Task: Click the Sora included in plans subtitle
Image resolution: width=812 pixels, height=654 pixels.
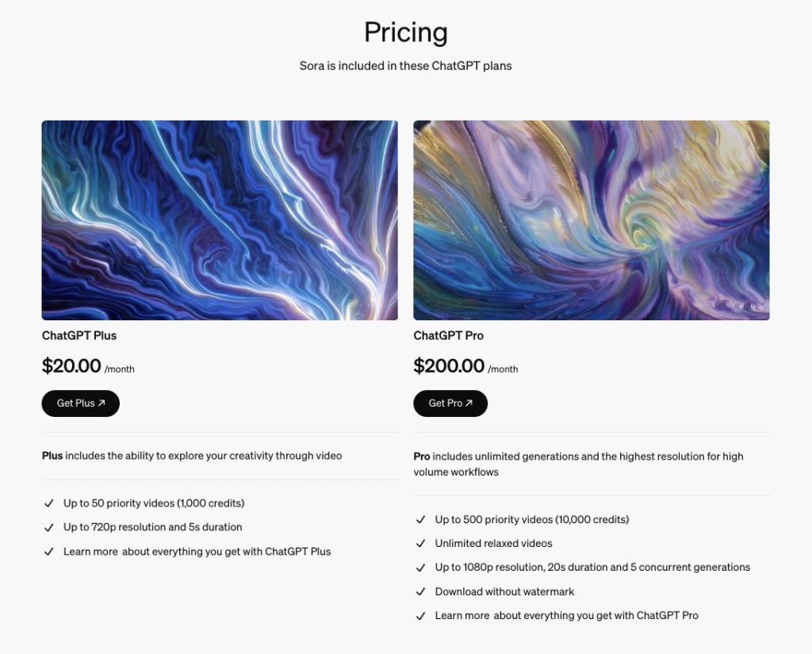Action: [405, 66]
